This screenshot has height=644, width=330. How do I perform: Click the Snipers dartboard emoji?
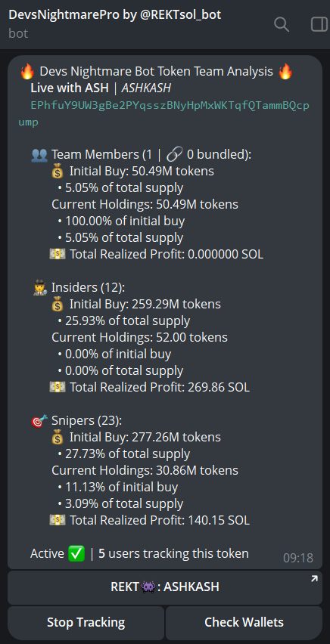[x=39, y=421]
